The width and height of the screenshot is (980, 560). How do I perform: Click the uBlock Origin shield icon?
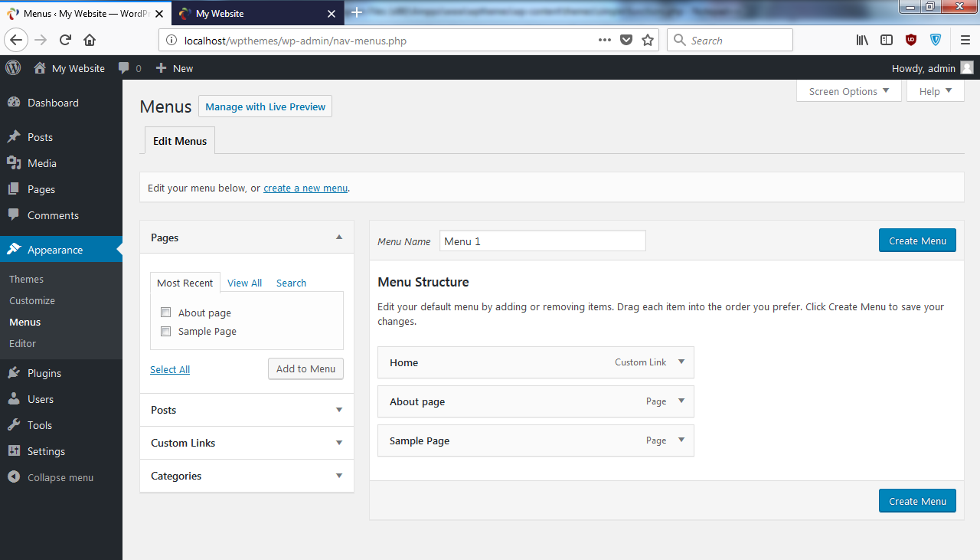(x=911, y=41)
